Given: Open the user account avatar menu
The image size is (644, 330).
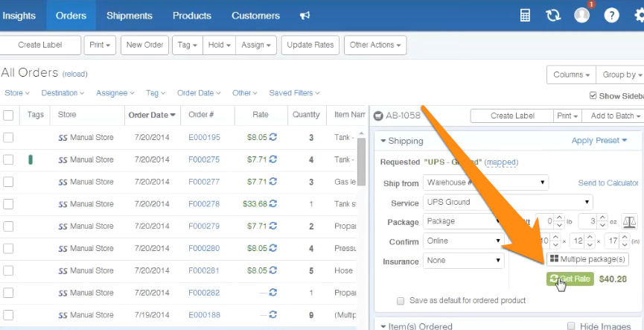Looking at the screenshot, I should (581, 16).
